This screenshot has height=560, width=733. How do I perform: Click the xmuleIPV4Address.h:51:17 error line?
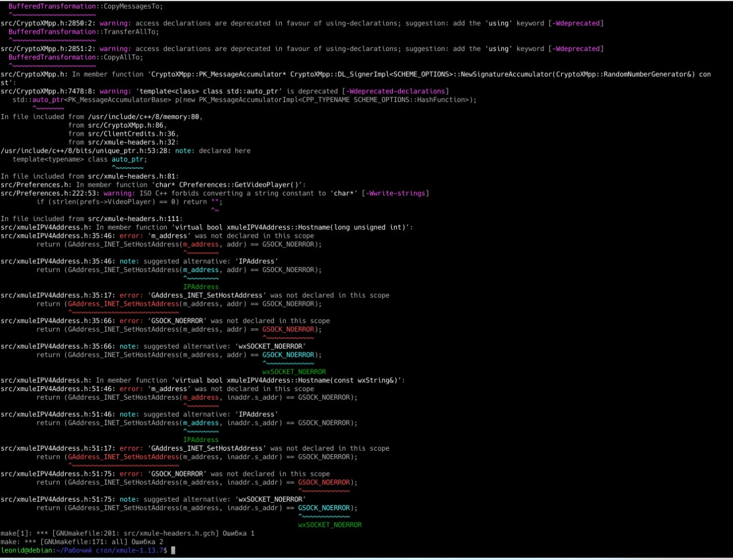(x=195, y=448)
